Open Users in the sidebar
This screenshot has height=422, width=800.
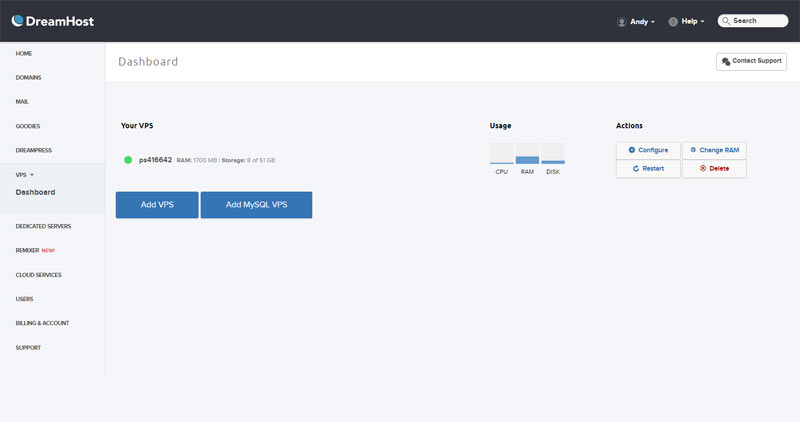click(24, 299)
